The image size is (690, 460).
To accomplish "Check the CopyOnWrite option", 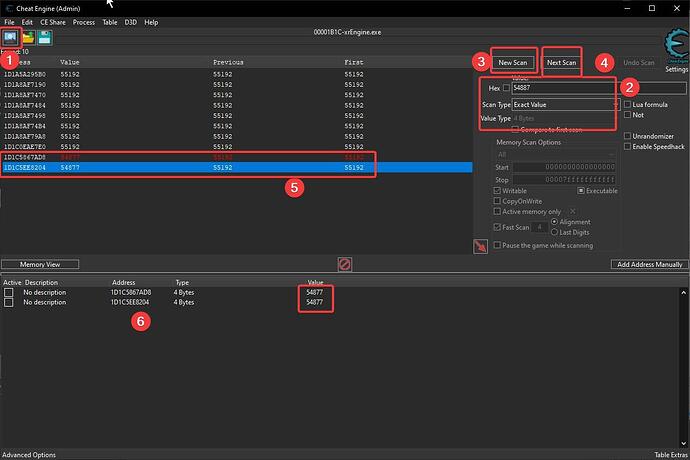I will point(497,201).
